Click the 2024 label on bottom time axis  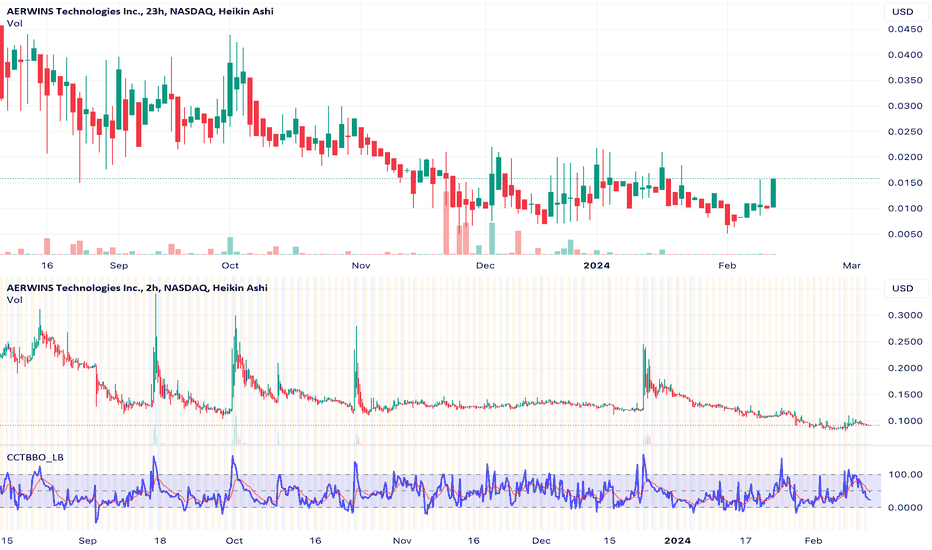click(x=677, y=540)
